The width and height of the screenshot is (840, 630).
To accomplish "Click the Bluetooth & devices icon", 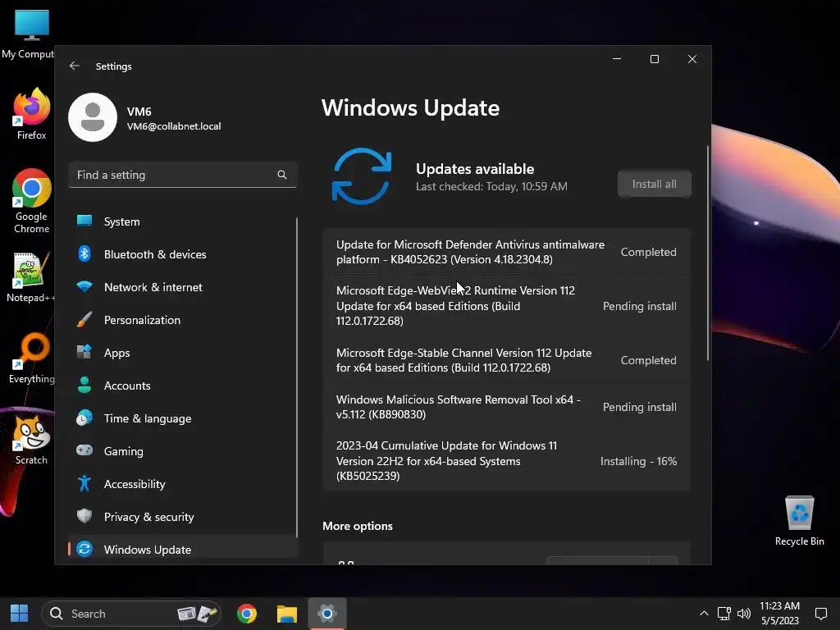I will (84, 254).
